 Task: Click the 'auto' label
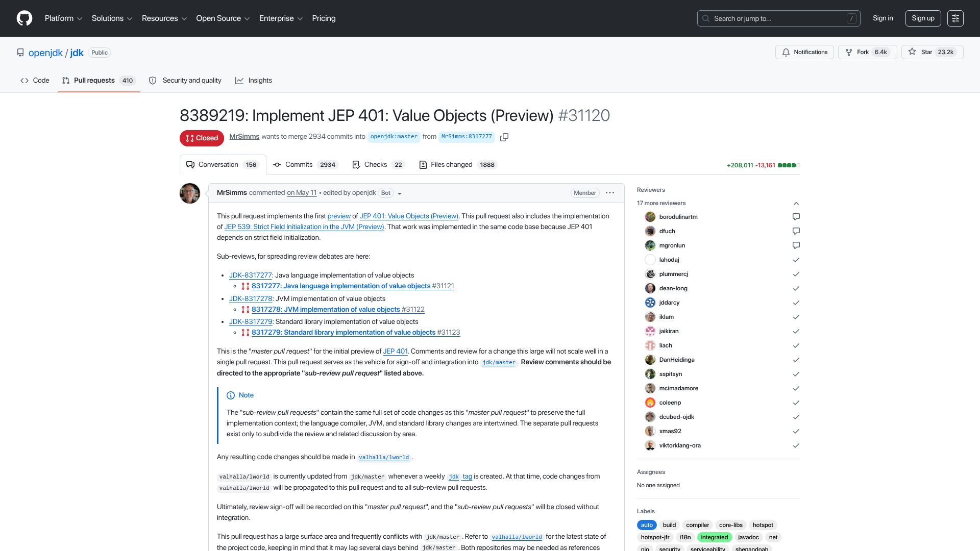[x=647, y=525]
